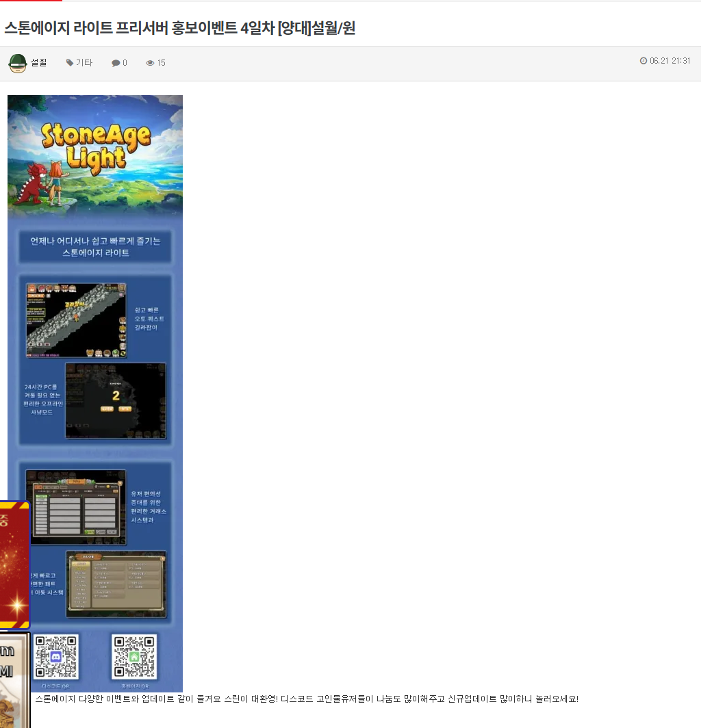Open author profile name 설월
Image resolution: width=712 pixels, height=728 pixels.
click(x=38, y=63)
